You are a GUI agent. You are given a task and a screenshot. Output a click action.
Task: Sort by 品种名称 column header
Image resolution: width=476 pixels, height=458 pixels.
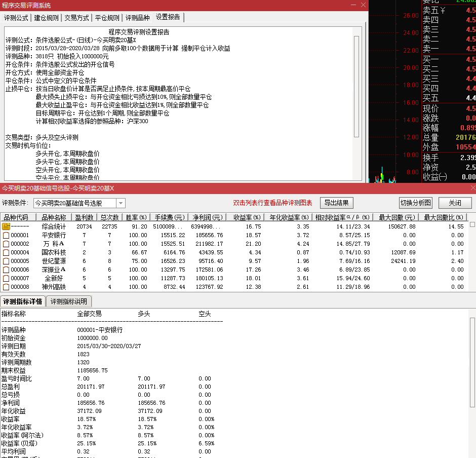pos(54,217)
